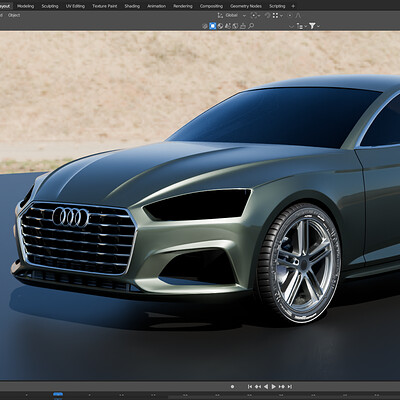This screenshot has width=400, height=400.
Task: Play animation in reverse
Action: pyautogui.click(x=266, y=387)
